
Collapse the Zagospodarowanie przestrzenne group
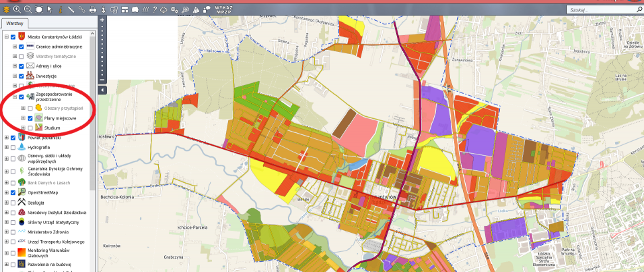[15, 97]
